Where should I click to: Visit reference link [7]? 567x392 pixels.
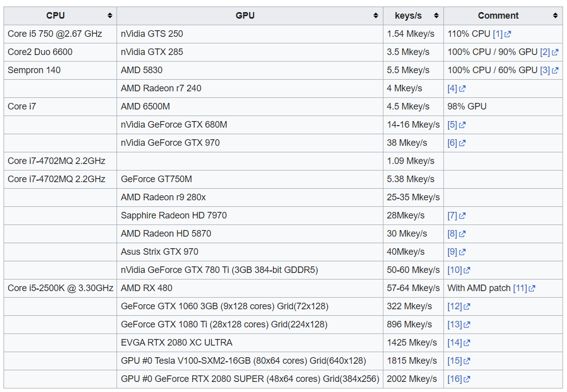point(457,215)
